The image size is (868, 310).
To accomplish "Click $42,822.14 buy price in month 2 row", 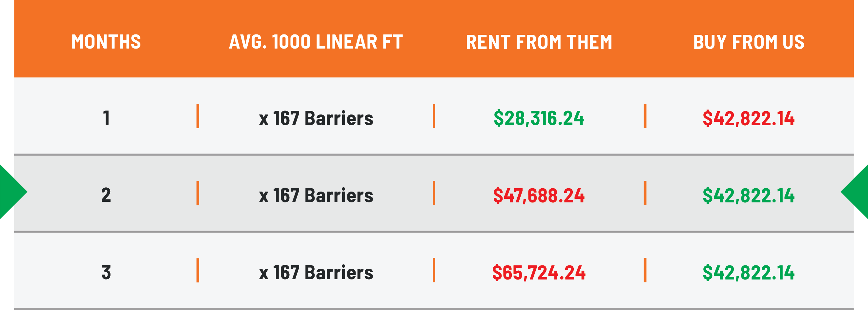I will [749, 195].
